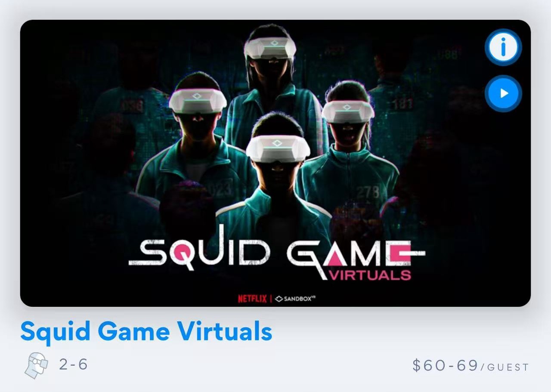Click the pink Q letter in SQUID
Image resolution: width=551 pixels, height=392 pixels.
point(184,254)
